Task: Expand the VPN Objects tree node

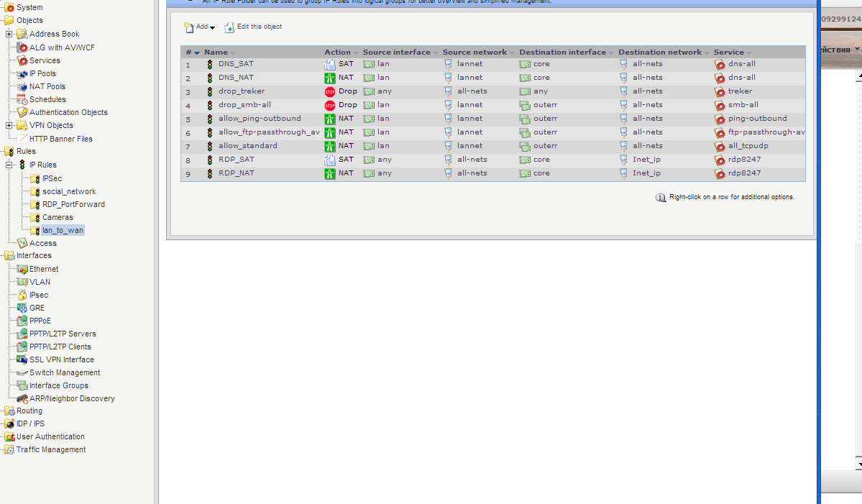Action: click(x=9, y=126)
